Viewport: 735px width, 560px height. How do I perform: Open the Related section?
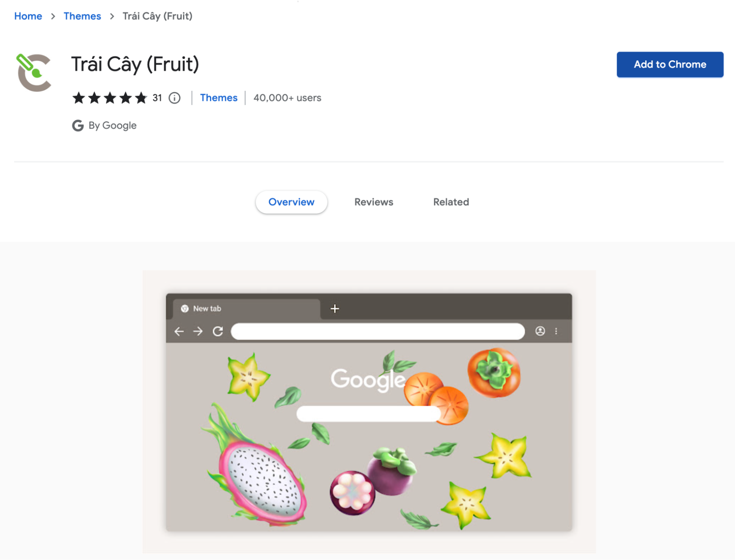[x=450, y=202]
